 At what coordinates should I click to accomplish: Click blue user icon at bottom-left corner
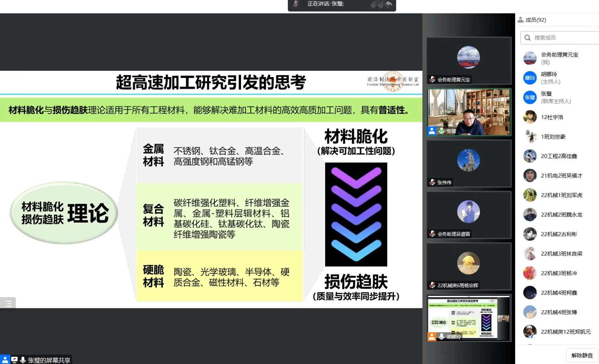point(5,360)
